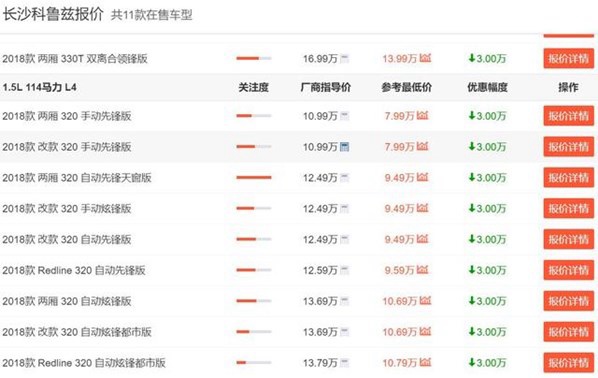Open model link 2018款 Redline 320 自动先锋版

coord(74,270)
